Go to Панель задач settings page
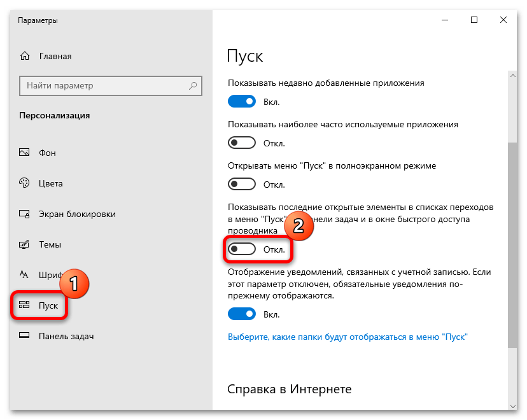Screen dimensions: 527x420 [66, 336]
